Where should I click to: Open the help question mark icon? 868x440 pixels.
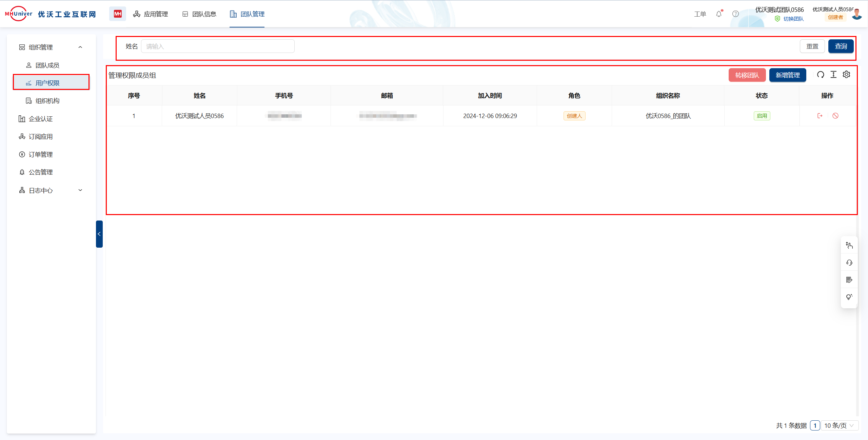735,14
